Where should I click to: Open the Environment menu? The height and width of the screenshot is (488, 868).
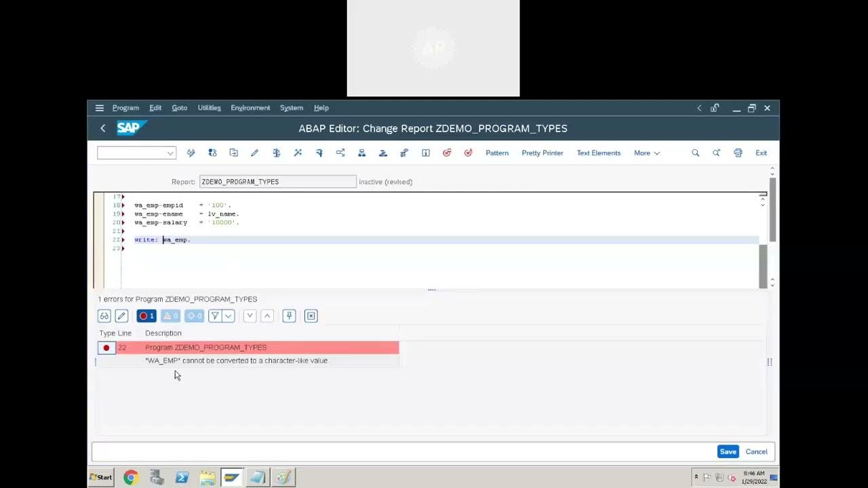250,108
